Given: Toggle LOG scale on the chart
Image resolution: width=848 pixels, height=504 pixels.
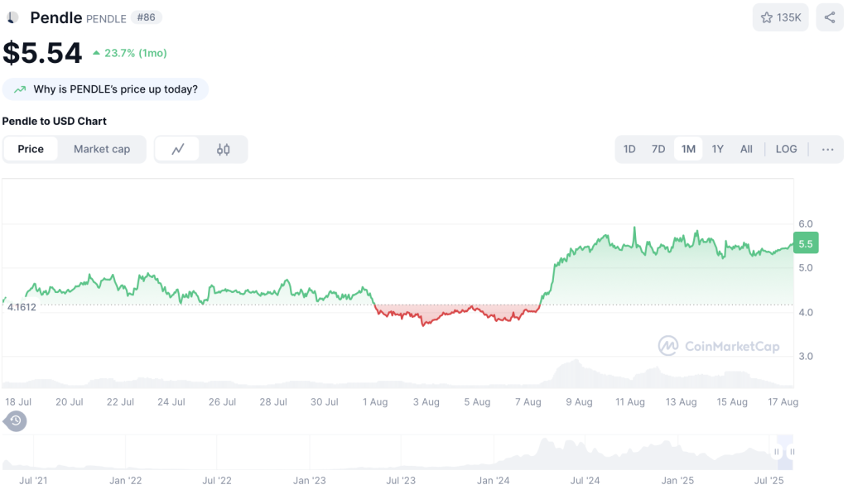Looking at the screenshot, I should coord(786,149).
